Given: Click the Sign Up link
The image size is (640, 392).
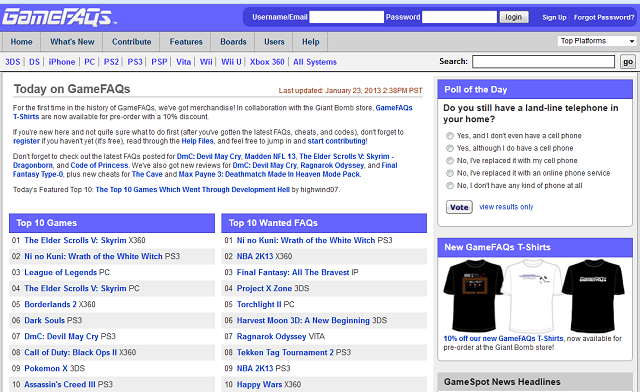Looking at the screenshot, I should click(554, 18).
